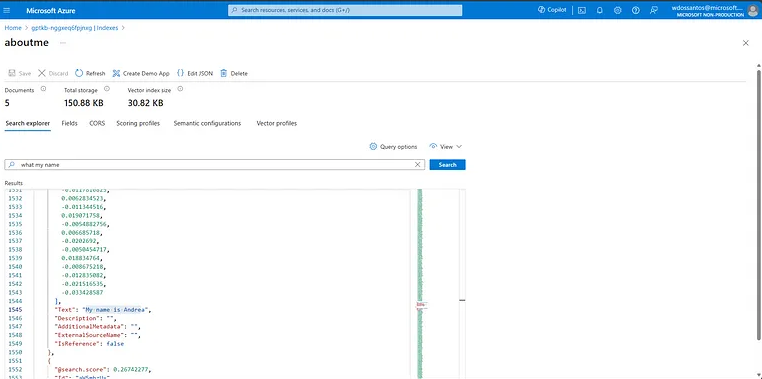Click the "AdditionalMetadata" key
This screenshot has width=762, height=379.
click(x=90, y=327)
